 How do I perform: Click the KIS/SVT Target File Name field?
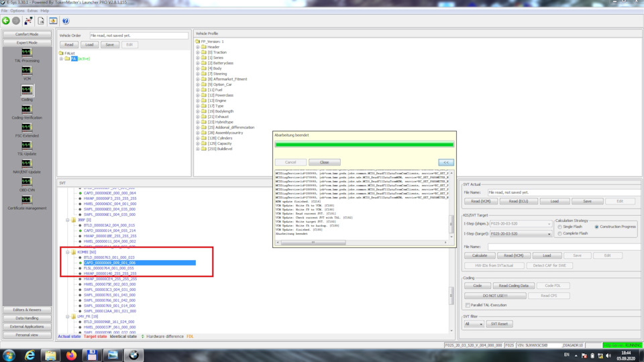[x=565, y=247]
